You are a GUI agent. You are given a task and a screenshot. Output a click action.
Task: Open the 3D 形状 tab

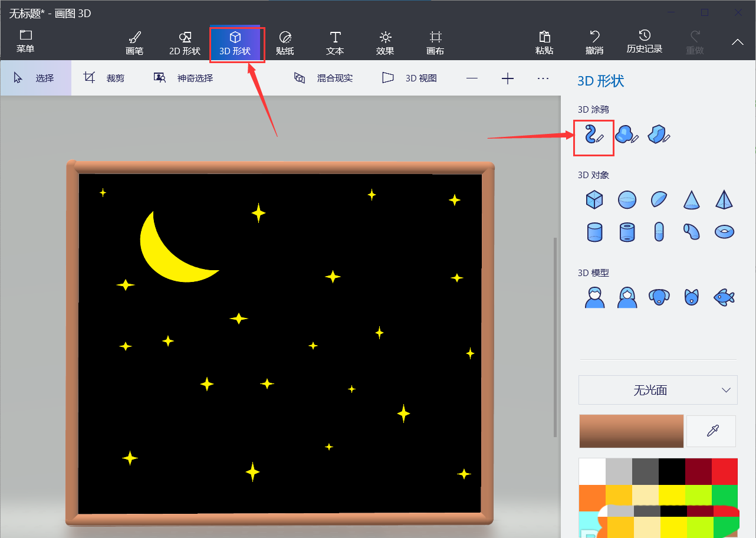tap(235, 43)
